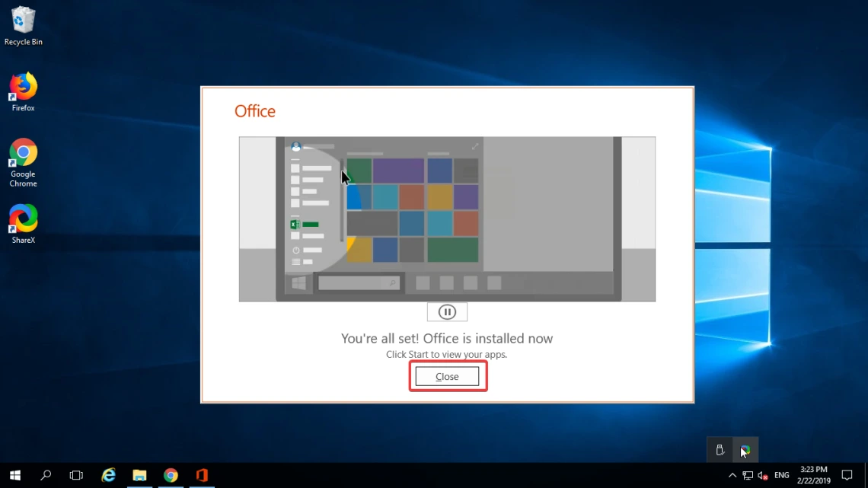Open the Recycle Bin desktop icon
Image resolution: width=868 pixels, height=488 pixels.
pos(24,25)
